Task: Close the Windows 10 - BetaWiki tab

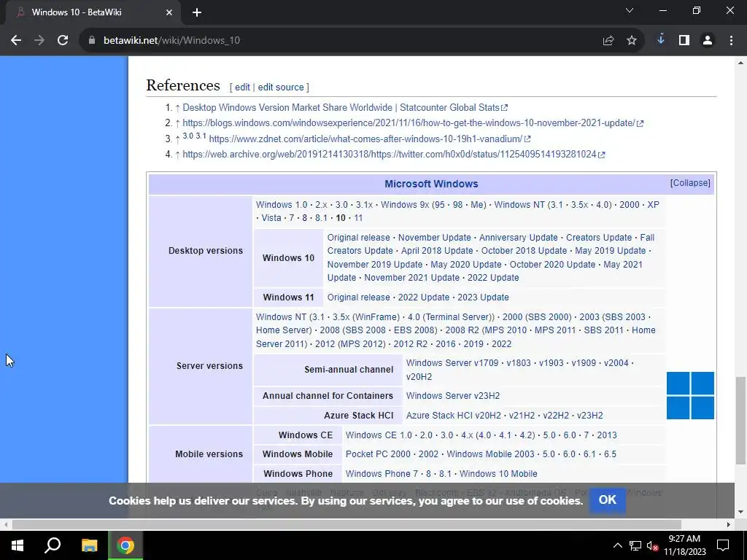Action: (169, 12)
